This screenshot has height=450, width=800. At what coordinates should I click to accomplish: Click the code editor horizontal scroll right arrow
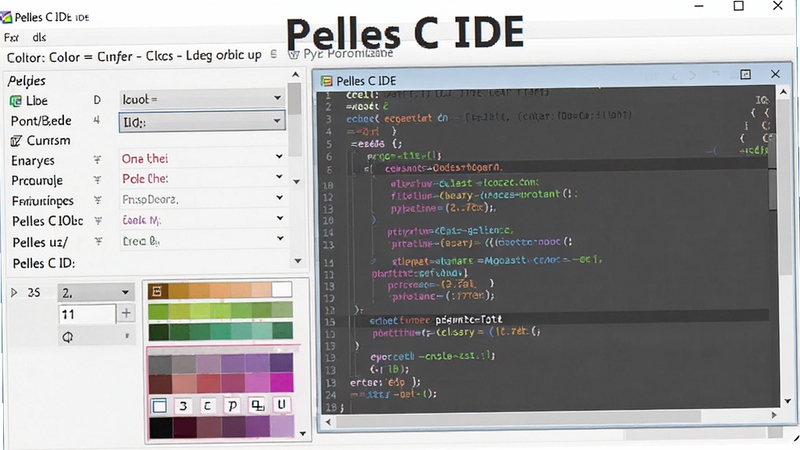[x=773, y=415]
